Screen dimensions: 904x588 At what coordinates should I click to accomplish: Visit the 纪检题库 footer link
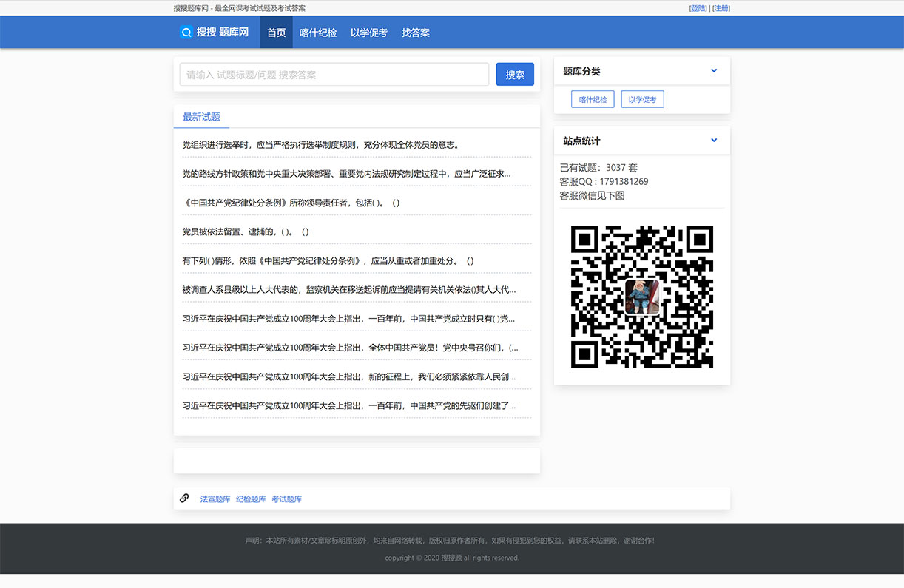point(251,499)
